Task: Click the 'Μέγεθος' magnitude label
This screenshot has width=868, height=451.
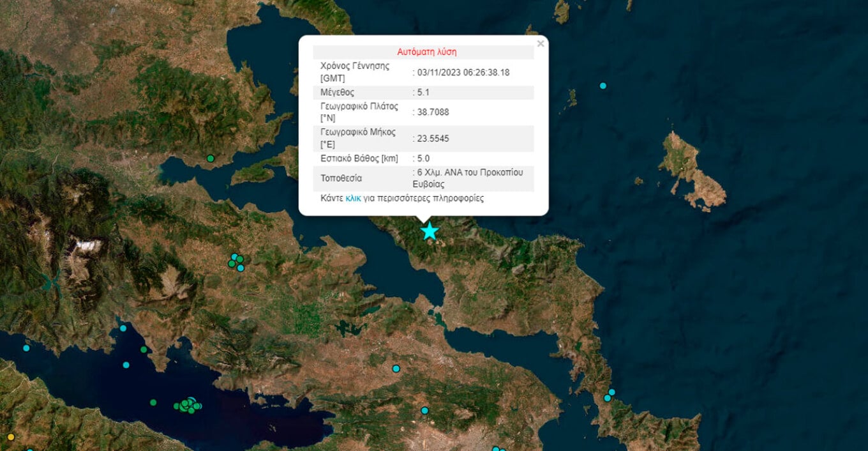Action: pos(338,92)
